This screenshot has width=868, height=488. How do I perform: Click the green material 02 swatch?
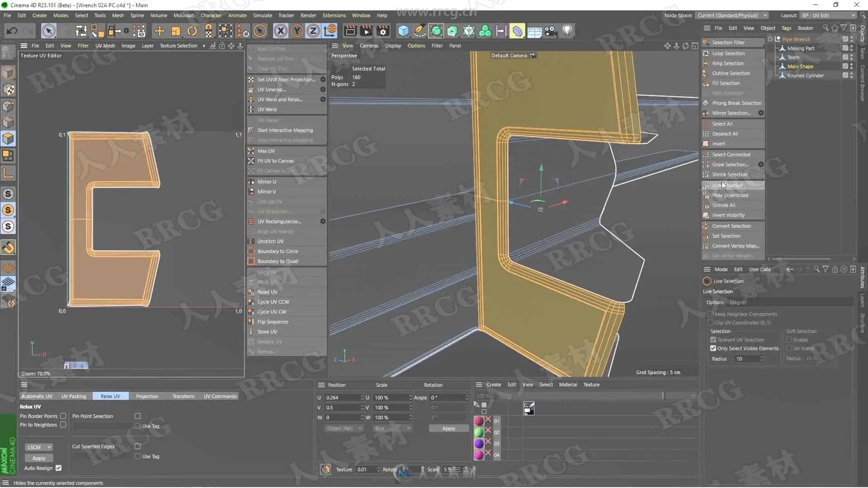(x=479, y=432)
